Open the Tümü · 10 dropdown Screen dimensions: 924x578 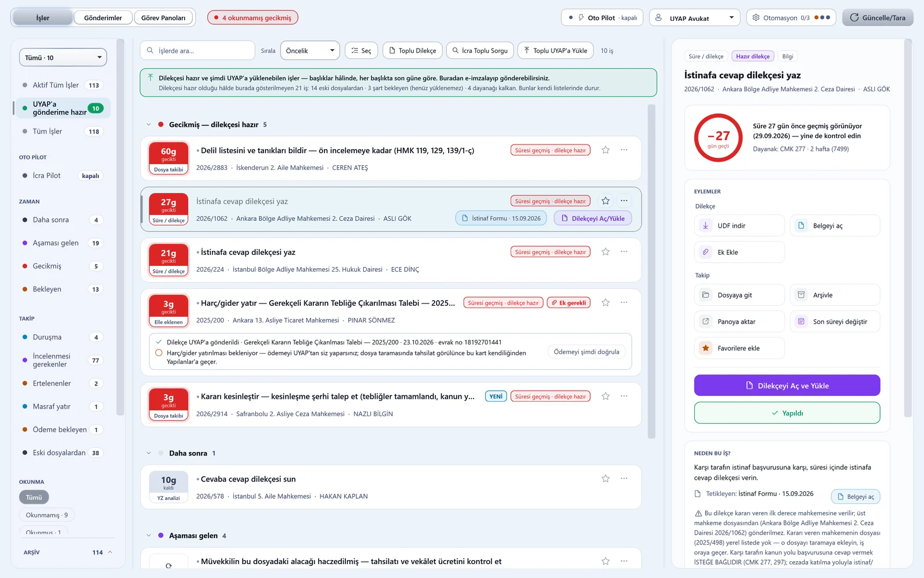[63, 57]
